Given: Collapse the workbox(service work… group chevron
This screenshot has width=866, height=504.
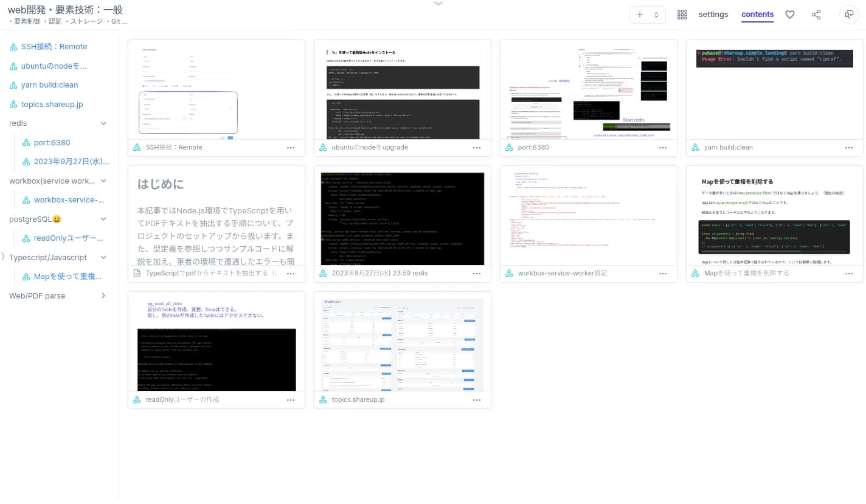Looking at the screenshot, I should [x=103, y=181].
